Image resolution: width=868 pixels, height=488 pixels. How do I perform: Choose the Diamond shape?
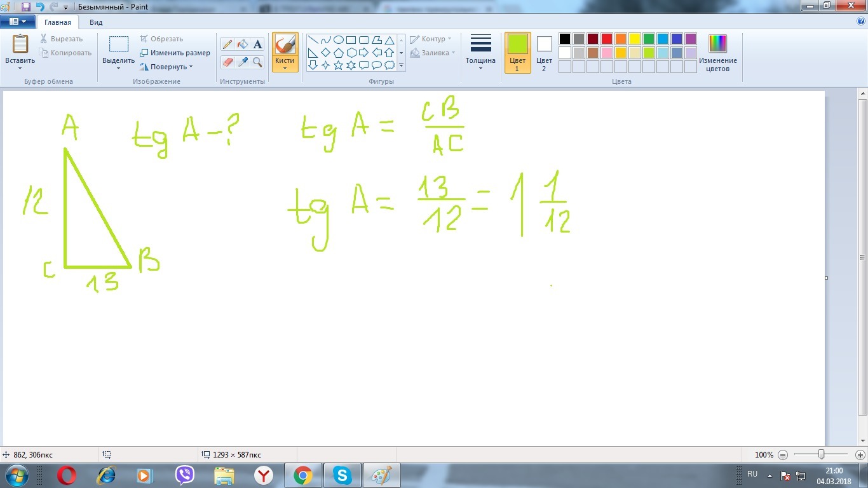(326, 53)
